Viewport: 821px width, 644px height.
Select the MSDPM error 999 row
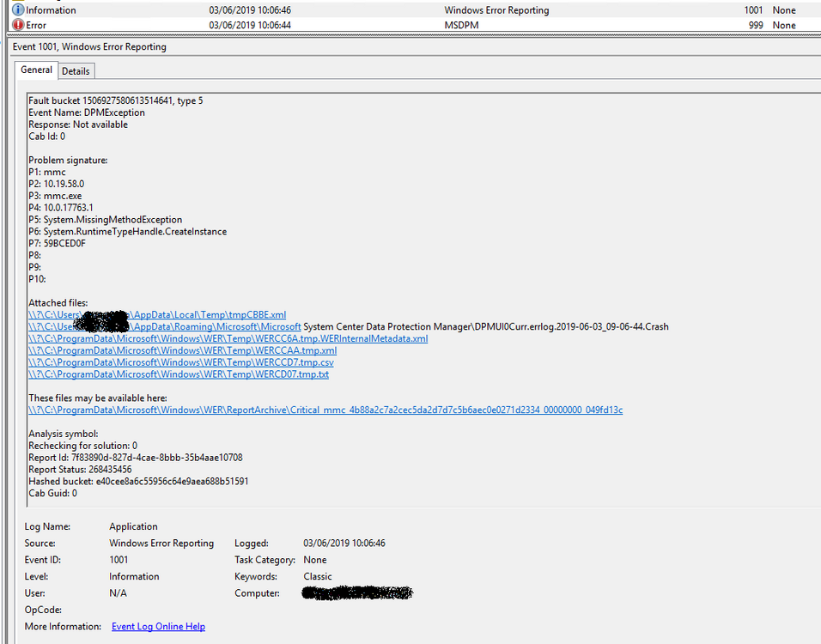coord(414,25)
